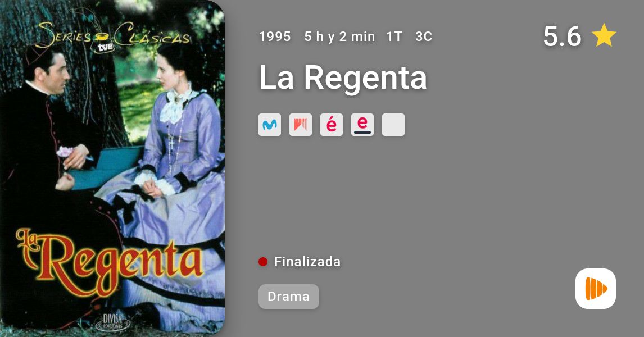This screenshot has width=644, height=337.
Task: Select the 1995 release year
Action: coord(275,37)
